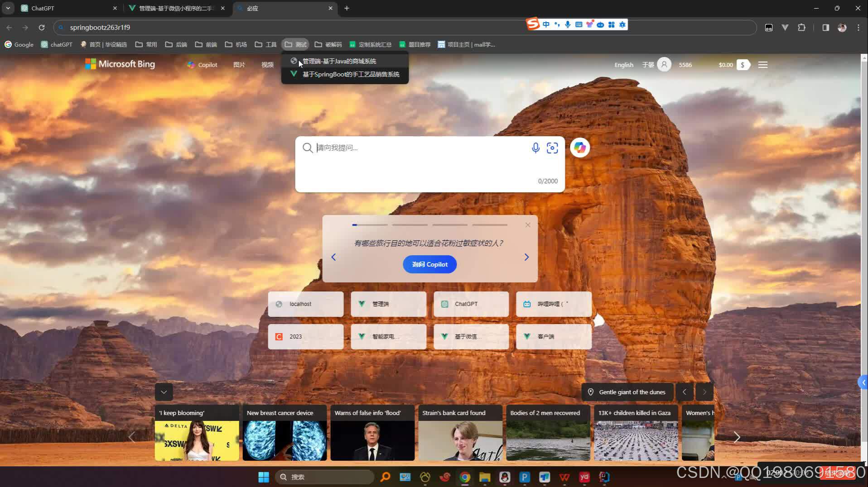Click the Microsoft Bing logo
Screen dimensions: 868x487
120,64
